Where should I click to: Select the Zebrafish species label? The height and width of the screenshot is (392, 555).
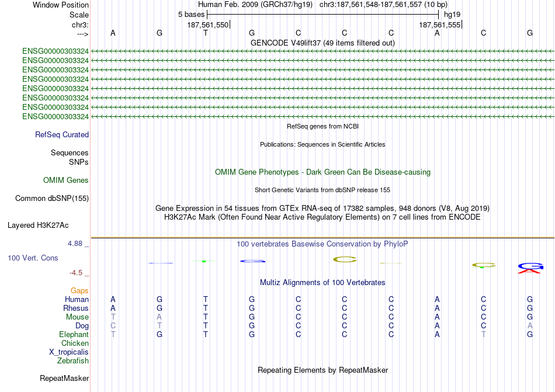coord(73,361)
